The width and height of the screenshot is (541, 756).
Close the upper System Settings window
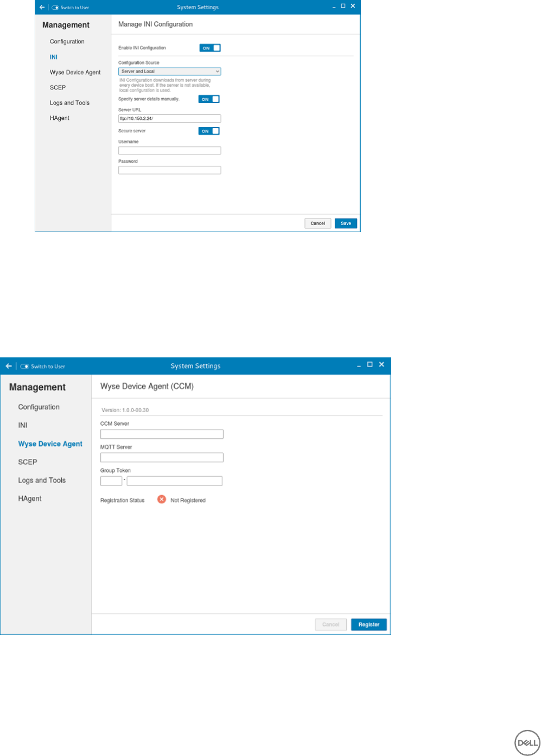pos(353,6)
